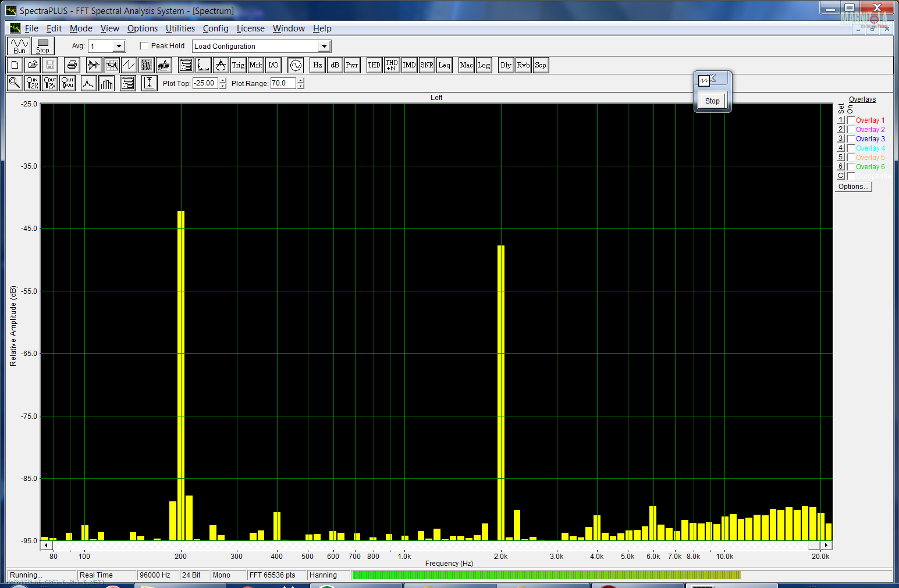Open the Config menu
This screenshot has width=899, height=588.
pyautogui.click(x=215, y=28)
